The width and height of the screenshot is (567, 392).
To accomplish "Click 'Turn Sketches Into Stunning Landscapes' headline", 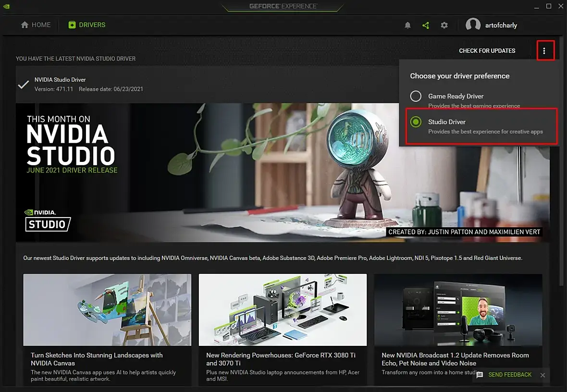I will (x=97, y=359).
